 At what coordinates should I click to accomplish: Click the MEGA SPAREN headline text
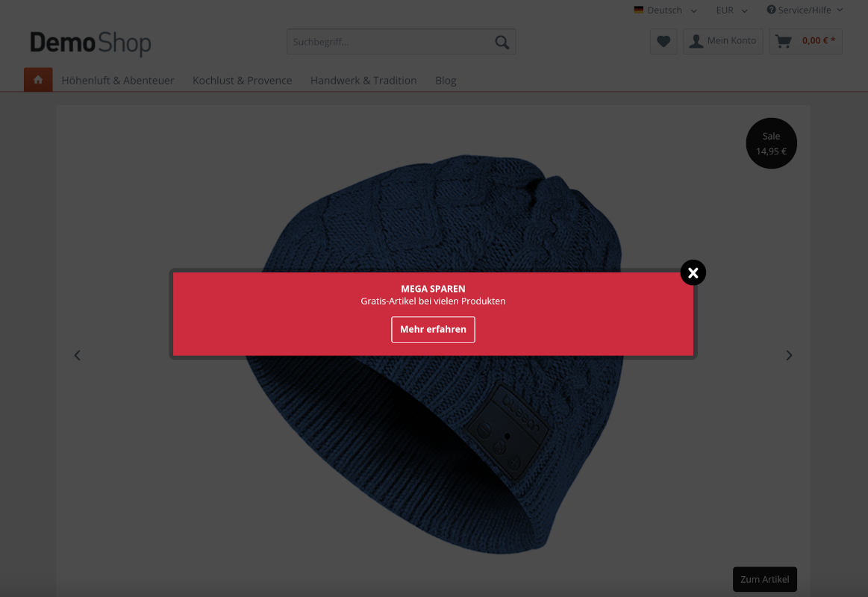433,289
